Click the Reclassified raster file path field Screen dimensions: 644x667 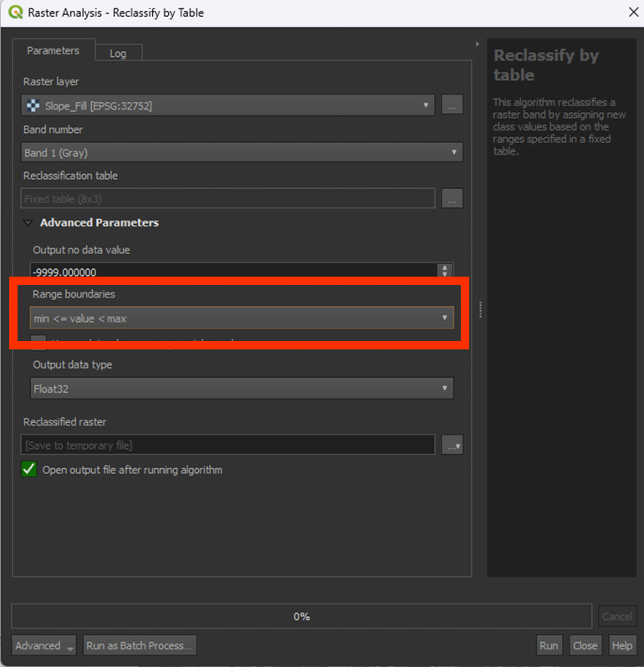coord(227,446)
